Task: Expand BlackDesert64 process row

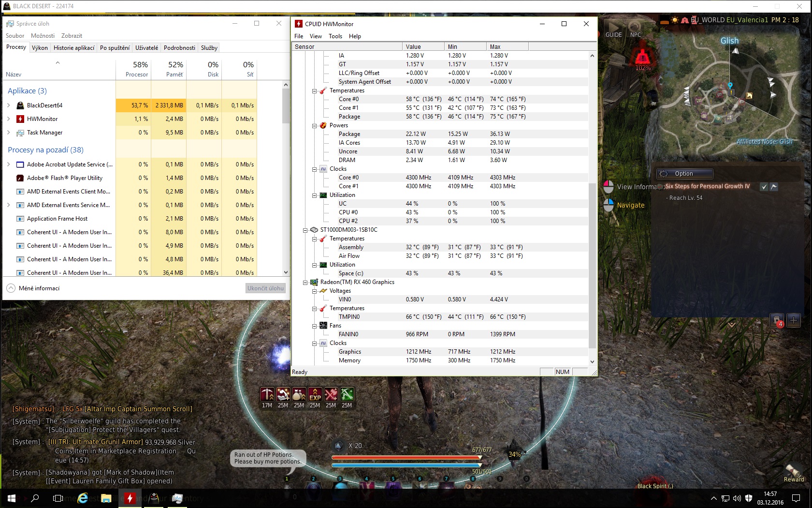Action: 9,105
